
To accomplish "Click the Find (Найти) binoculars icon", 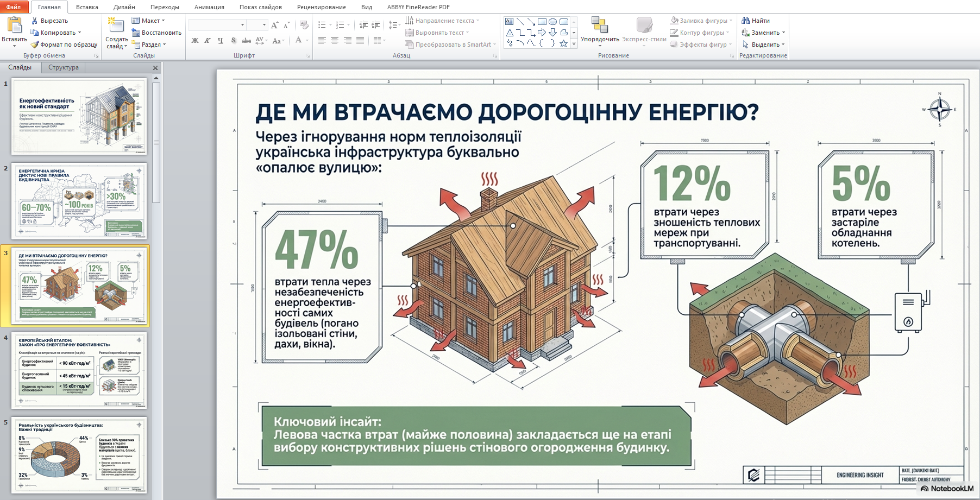I will pos(746,21).
